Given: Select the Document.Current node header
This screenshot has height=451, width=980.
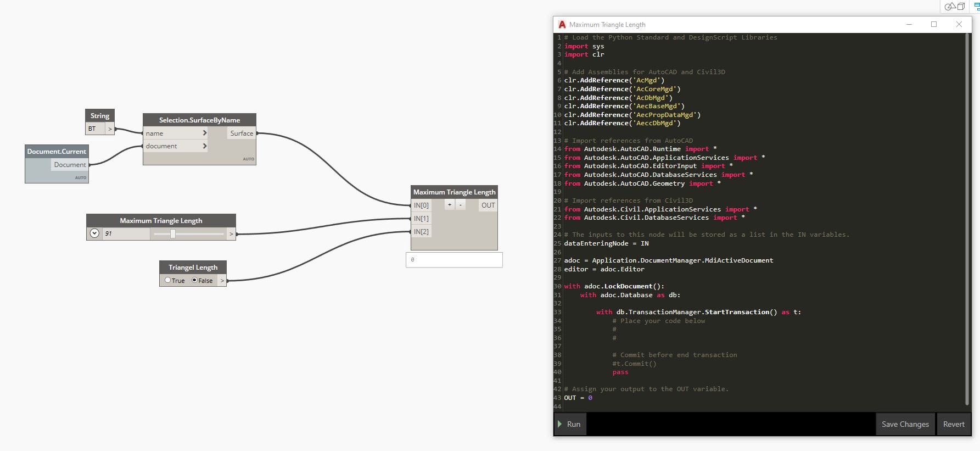Looking at the screenshot, I should coord(57,152).
